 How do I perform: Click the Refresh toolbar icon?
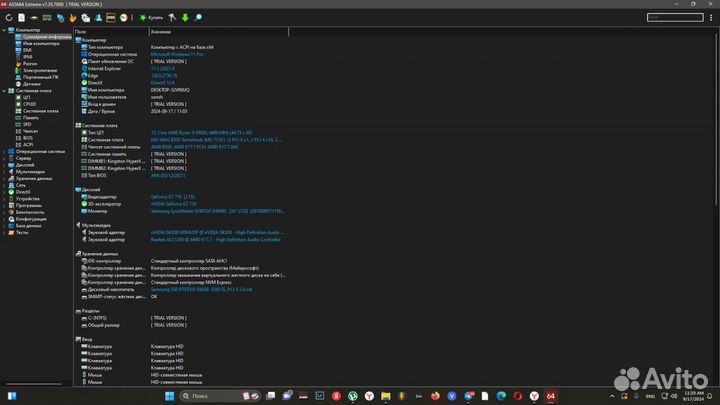pos(9,17)
